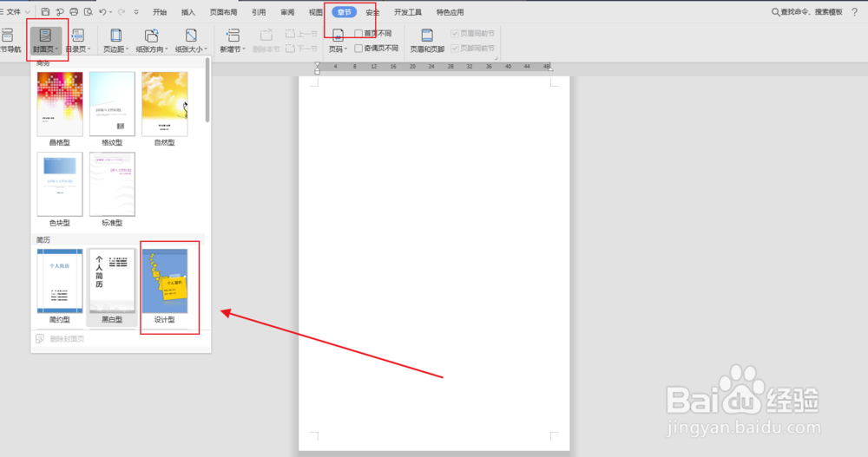
Task: Switch to the 插入 tab
Action: (x=188, y=12)
